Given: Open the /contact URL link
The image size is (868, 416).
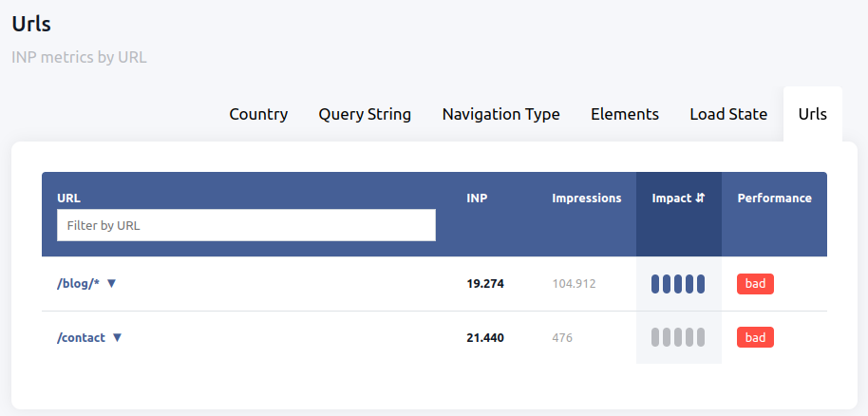Looking at the screenshot, I should [82, 337].
